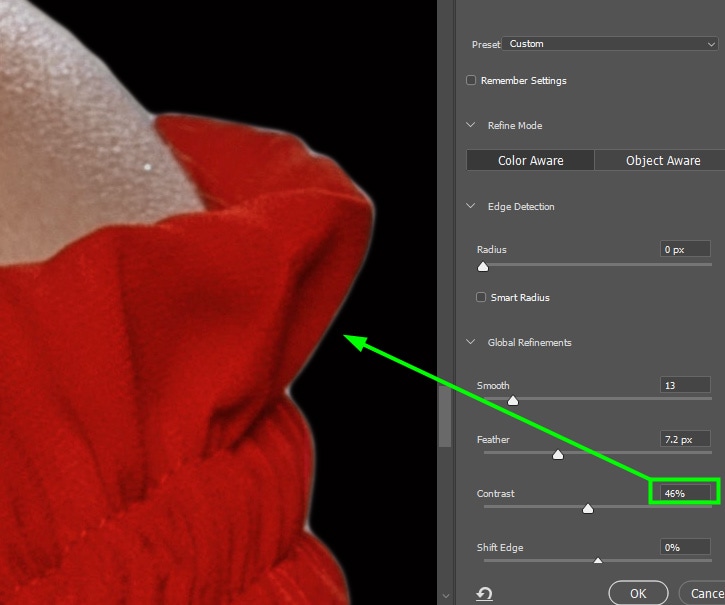Click the Feather value field
This screenshot has height=605, width=725.
coord(685,439)
